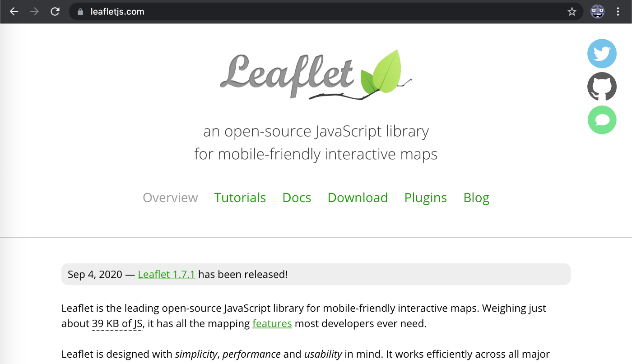This screenshot has height=364, width=632.
Task: Open the Download page
Action: [x=358, y=198]
